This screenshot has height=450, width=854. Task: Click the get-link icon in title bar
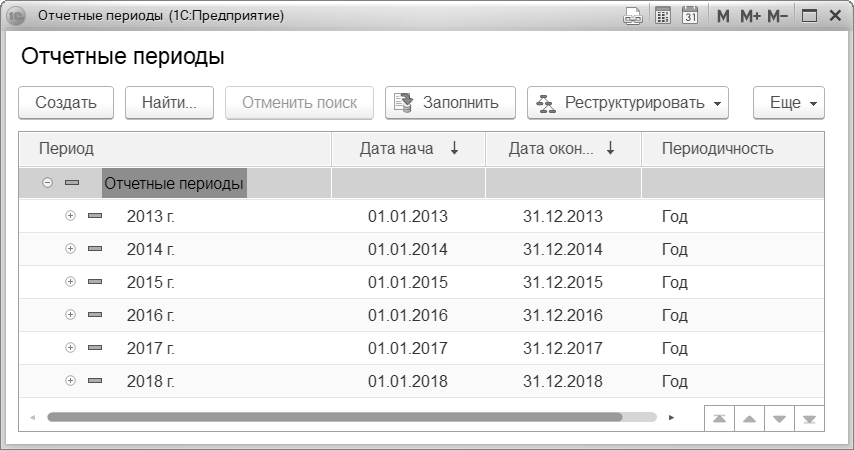tap(632, 17)
